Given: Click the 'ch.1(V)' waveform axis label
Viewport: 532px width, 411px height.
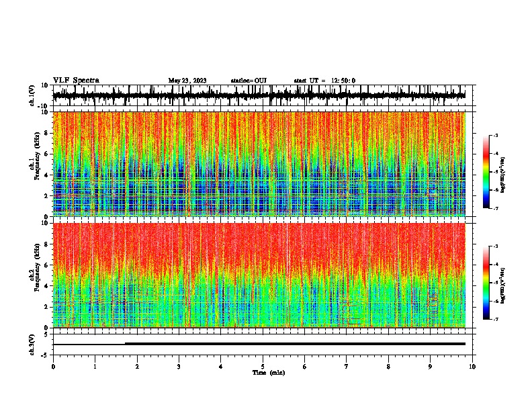Looking at the screenshot, I should tap(32, 95).
